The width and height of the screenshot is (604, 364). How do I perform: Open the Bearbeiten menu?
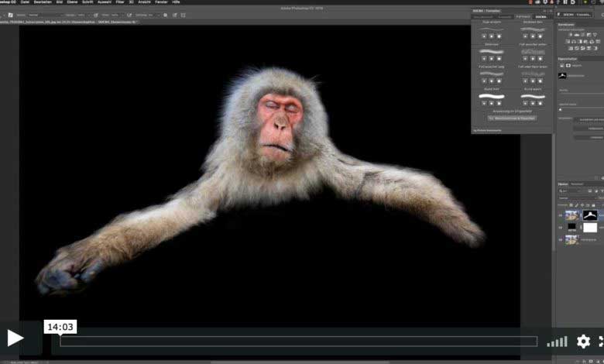coord(43,2)
